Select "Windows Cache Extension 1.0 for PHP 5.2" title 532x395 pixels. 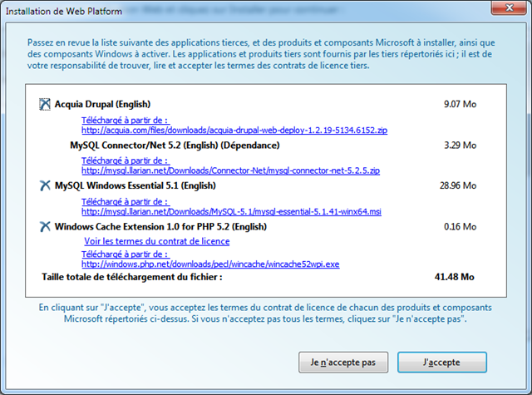click(x=160, y=226)
